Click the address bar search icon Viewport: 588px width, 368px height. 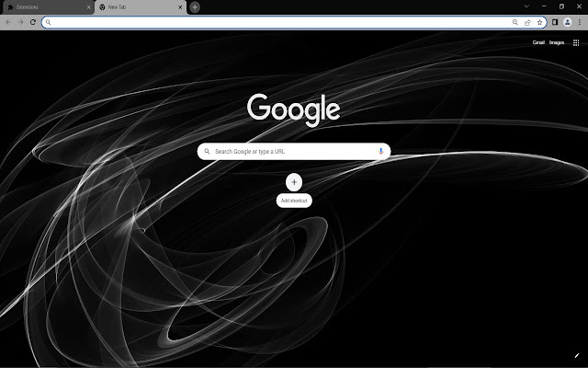pyautogui.click(x=49, y=22)
